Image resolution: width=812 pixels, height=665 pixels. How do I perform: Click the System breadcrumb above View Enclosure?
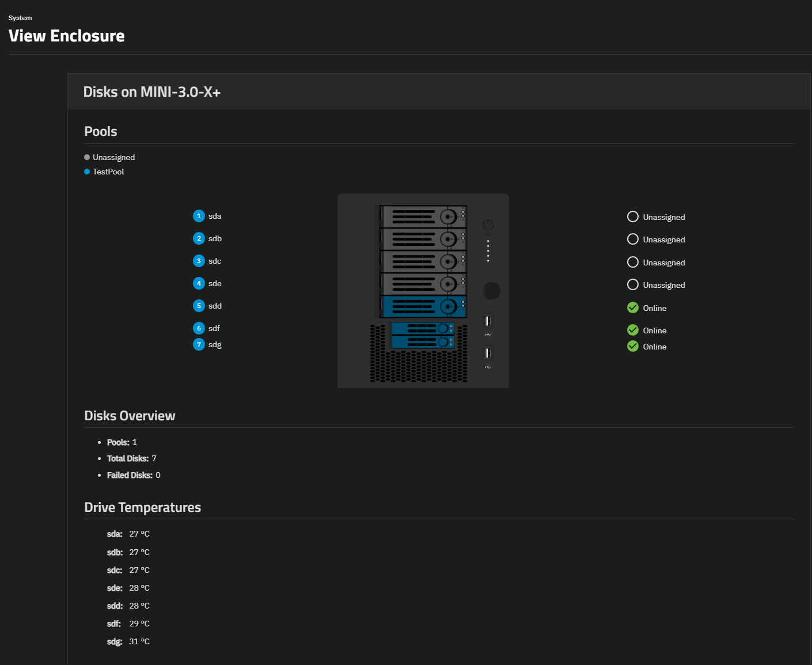(x=20, y=18)
